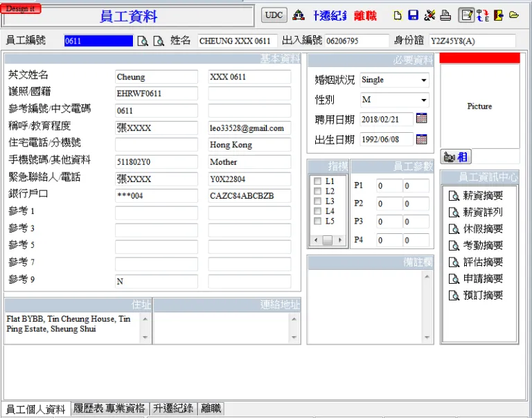Viewport: 532px width, 418px height.
Task: Expand the 性別 dropdown showing M
Action: [x=423, y=100]
